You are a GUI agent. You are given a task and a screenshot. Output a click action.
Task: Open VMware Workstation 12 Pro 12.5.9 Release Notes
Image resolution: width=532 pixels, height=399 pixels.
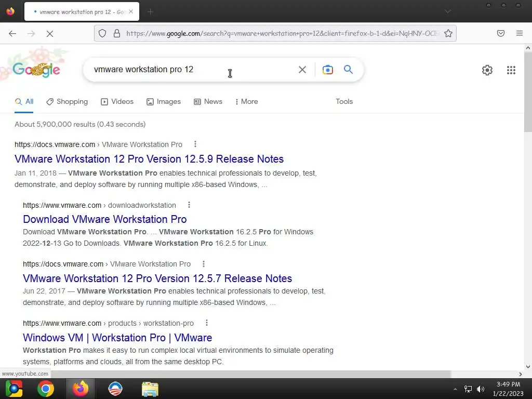(x=149, y=159)
